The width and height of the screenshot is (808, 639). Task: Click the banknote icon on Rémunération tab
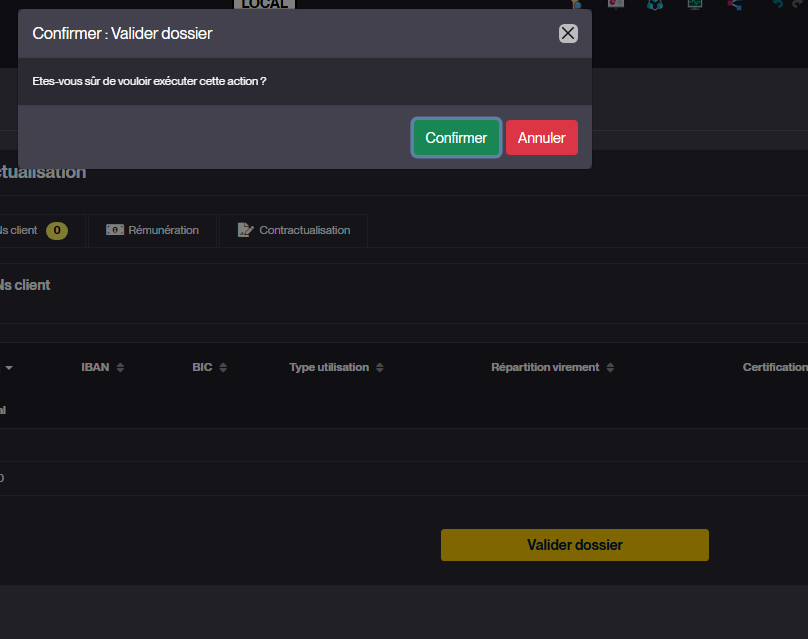(115, 230)
